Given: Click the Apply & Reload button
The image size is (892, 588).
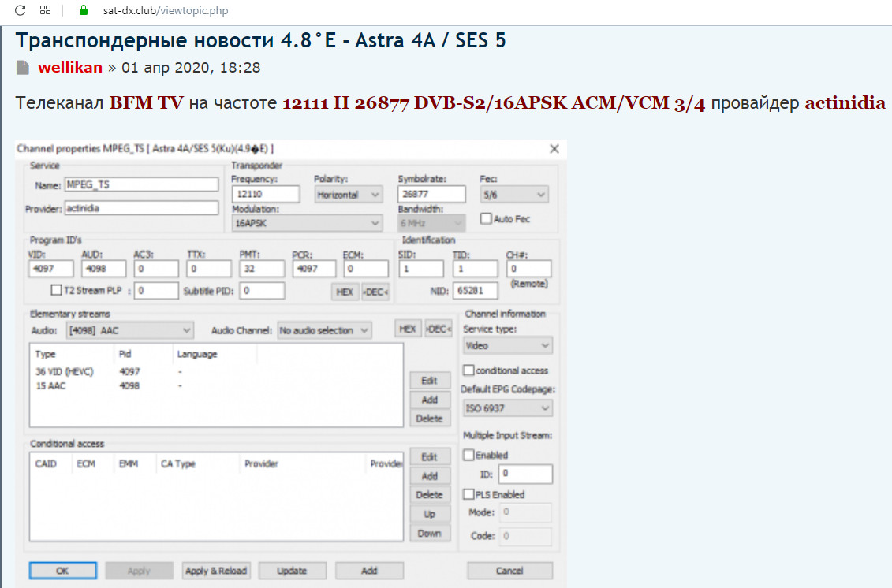Looking at the screenshot, I should pos(216,571).
